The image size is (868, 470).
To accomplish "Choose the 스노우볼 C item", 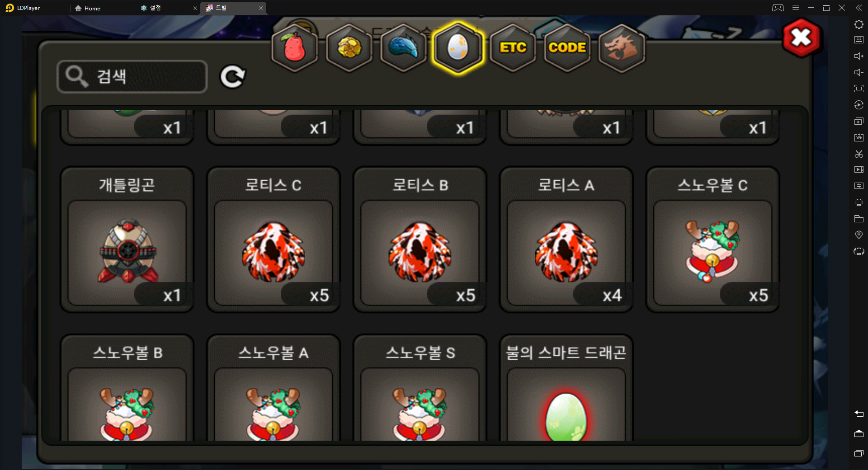I will (713, 240).
